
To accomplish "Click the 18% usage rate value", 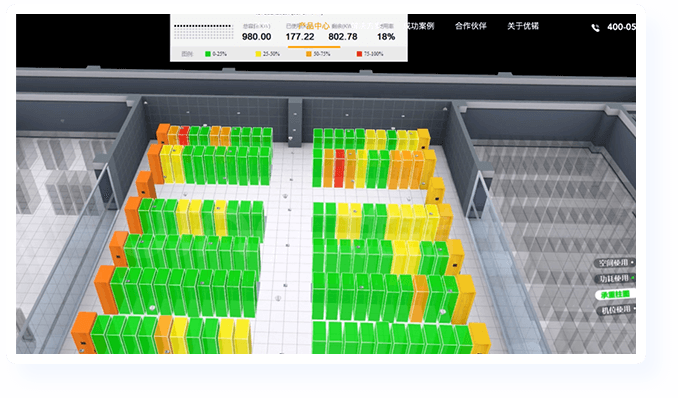I will (386, 37).
